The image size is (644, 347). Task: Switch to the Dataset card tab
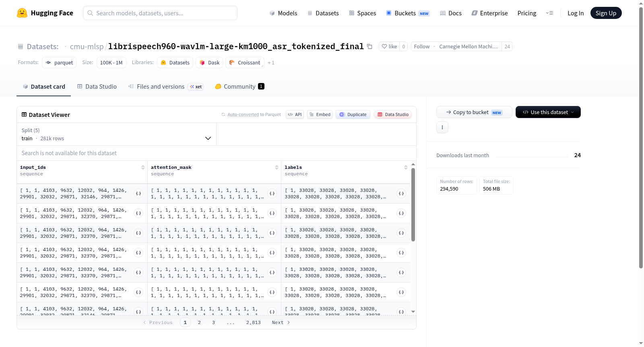pos(44,86)
